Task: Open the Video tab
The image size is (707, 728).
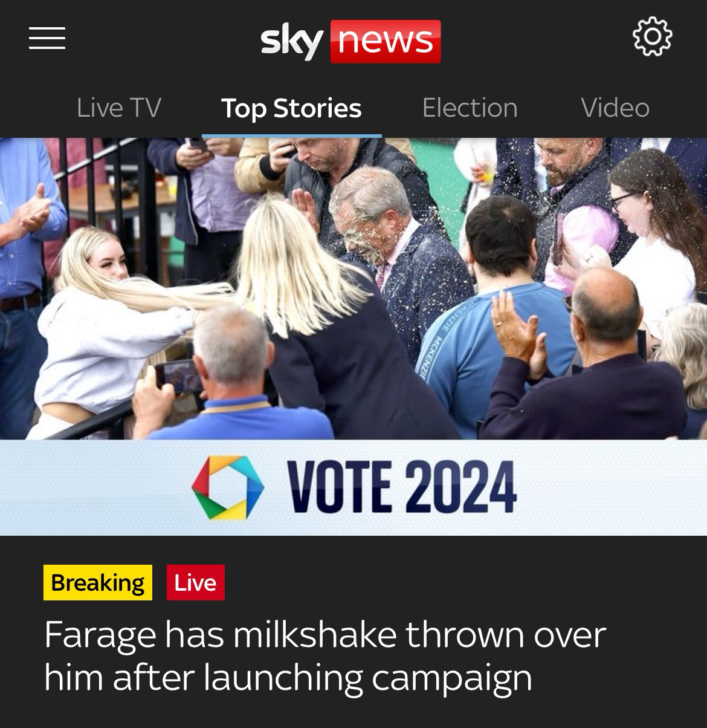Action: (615, 108)
